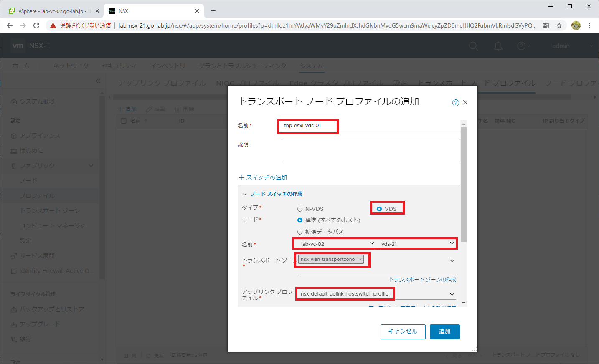Screen dimensions: 599x364
Task: Open Transport Zones in sidebar
Action: (x=50, y=211)
